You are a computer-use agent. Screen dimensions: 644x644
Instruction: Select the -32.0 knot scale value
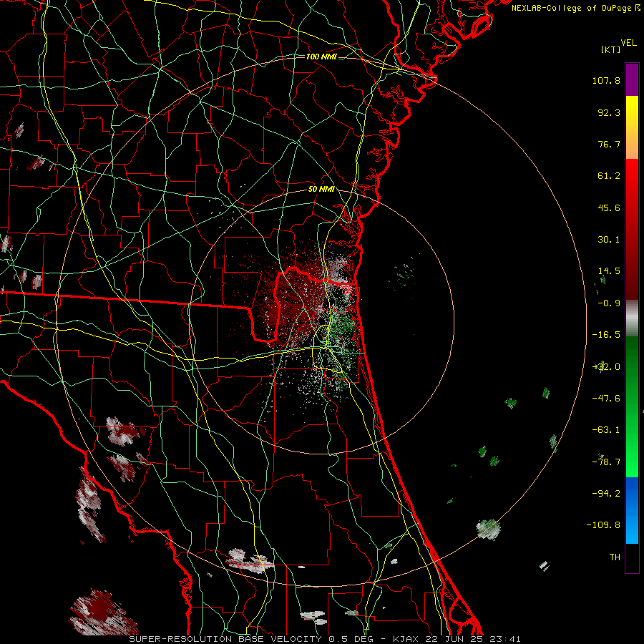(x=606, y=367)
